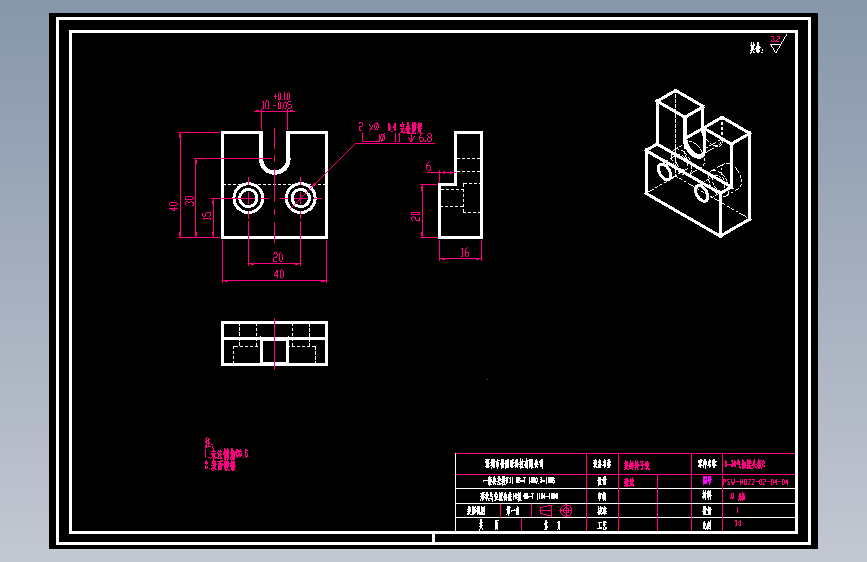Viewport: 867px width, 562px height.
Task: Click the first-angle projection cone symbol
Action: [x=545, y=511]
